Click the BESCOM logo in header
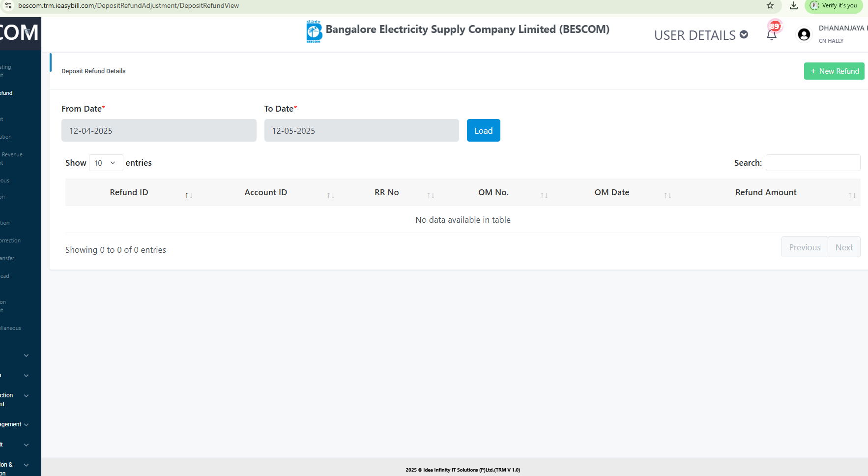 click(x=314, y=31)
